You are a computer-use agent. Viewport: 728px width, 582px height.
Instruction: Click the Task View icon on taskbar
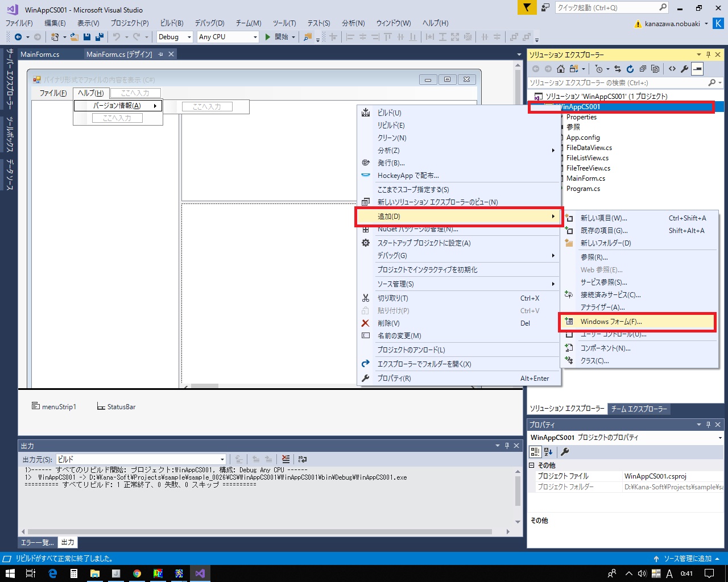click(31, 573)
